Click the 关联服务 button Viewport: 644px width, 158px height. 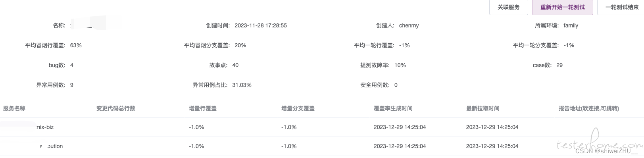click(x=508, y=7)
